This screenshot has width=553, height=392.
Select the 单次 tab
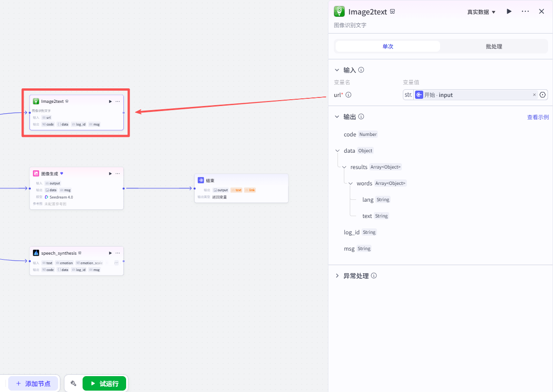(x=387, y=47)
